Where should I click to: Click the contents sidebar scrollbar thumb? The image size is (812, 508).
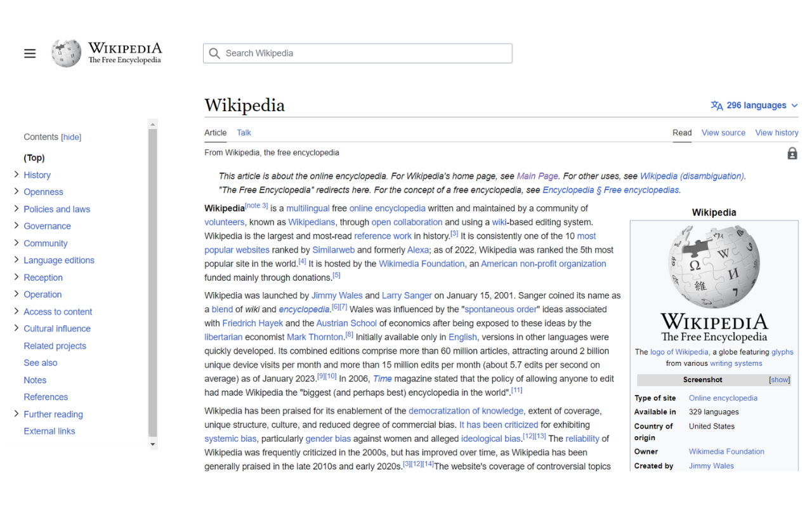tap(152, 283)
